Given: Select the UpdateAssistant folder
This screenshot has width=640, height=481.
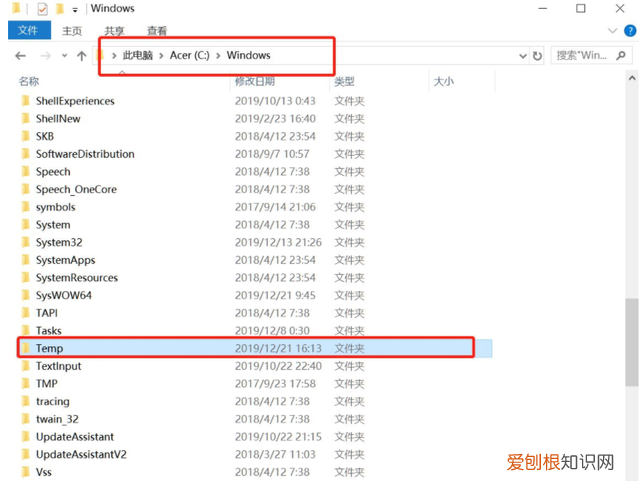Looking at the screenshot, I should 75,436.
